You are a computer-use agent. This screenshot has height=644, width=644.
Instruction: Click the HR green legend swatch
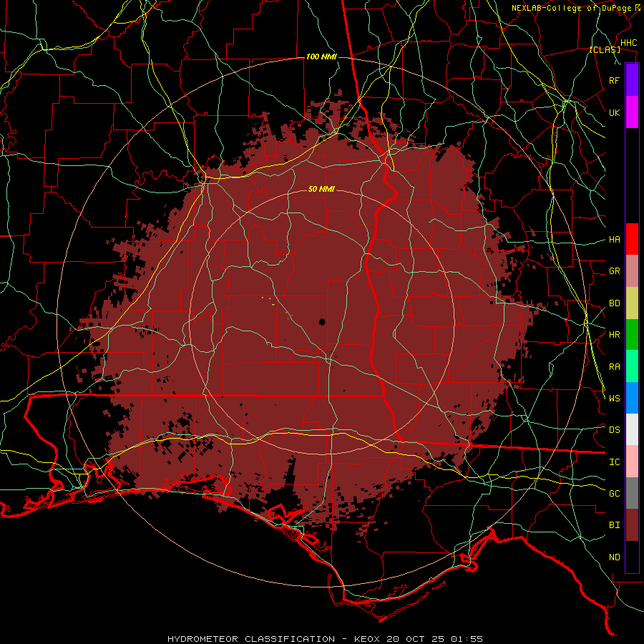632,334
